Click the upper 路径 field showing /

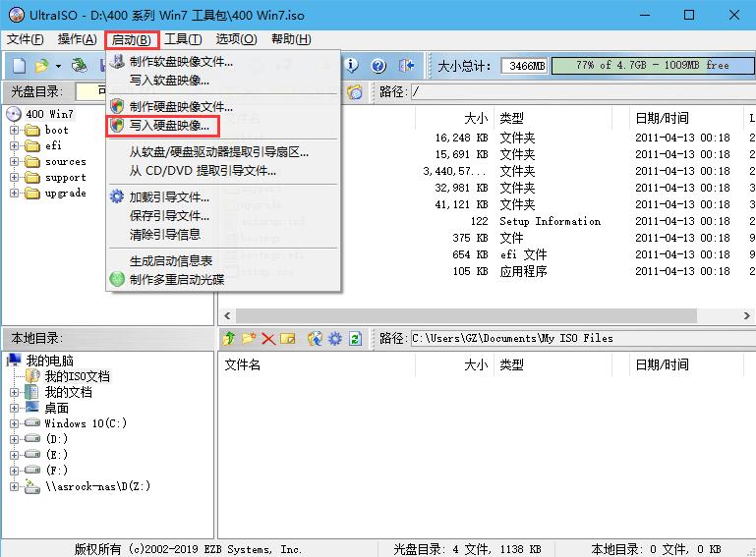pyautogui.click(x=582, y=91)
